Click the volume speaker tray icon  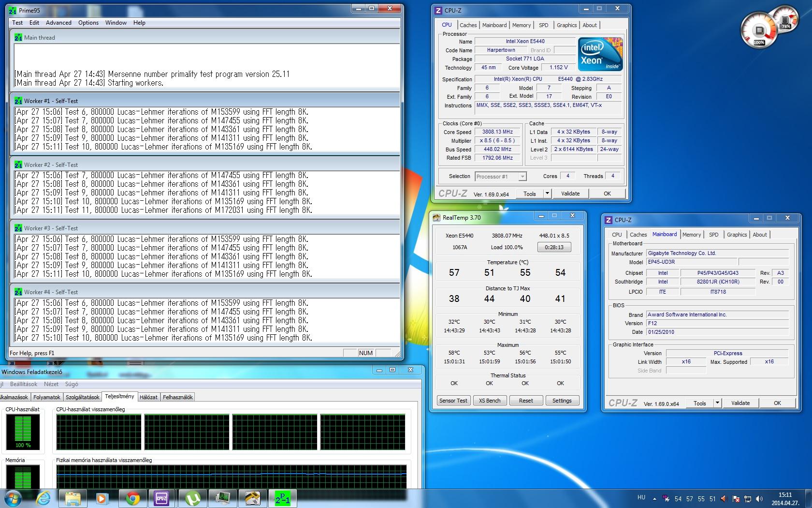759,499
